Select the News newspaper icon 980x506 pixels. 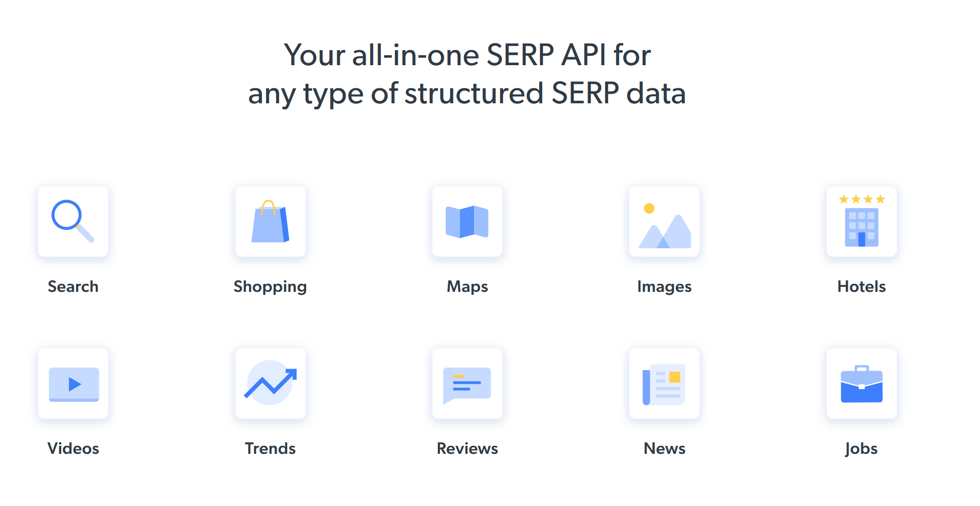tap(664, 384)
